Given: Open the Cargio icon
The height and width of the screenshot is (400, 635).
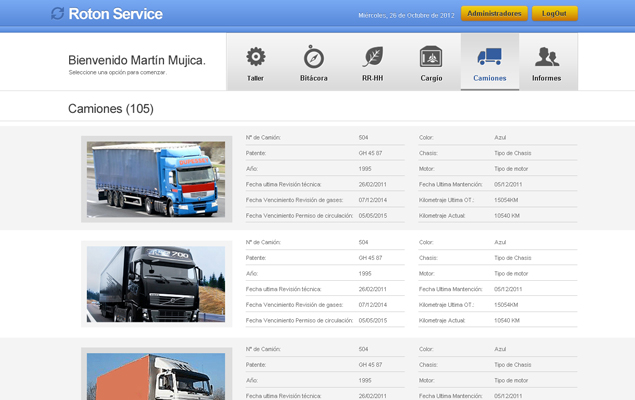Looking at the screenshot, I should (x=431, y=57).
